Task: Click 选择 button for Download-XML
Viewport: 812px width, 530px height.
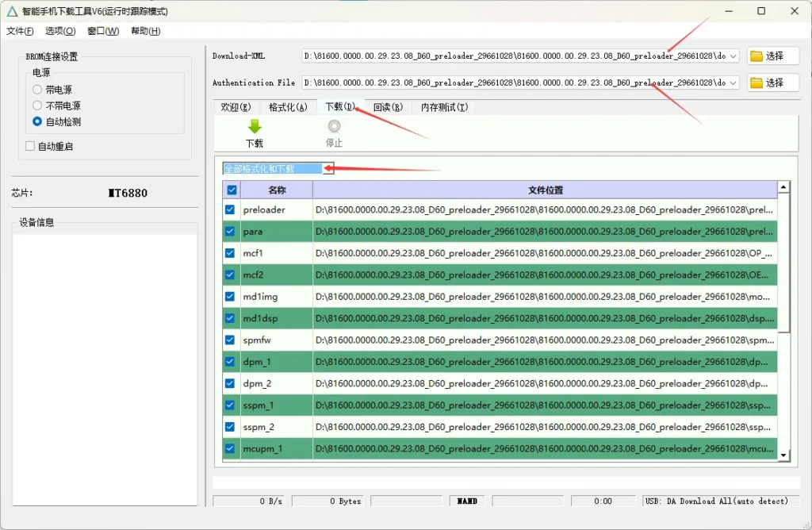Action: (x=772, y=56)
